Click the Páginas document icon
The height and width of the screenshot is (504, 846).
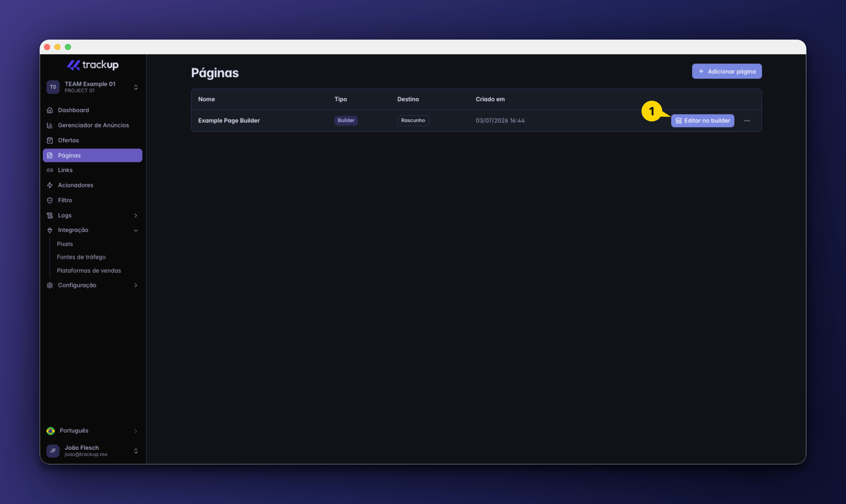click(50, 155)
